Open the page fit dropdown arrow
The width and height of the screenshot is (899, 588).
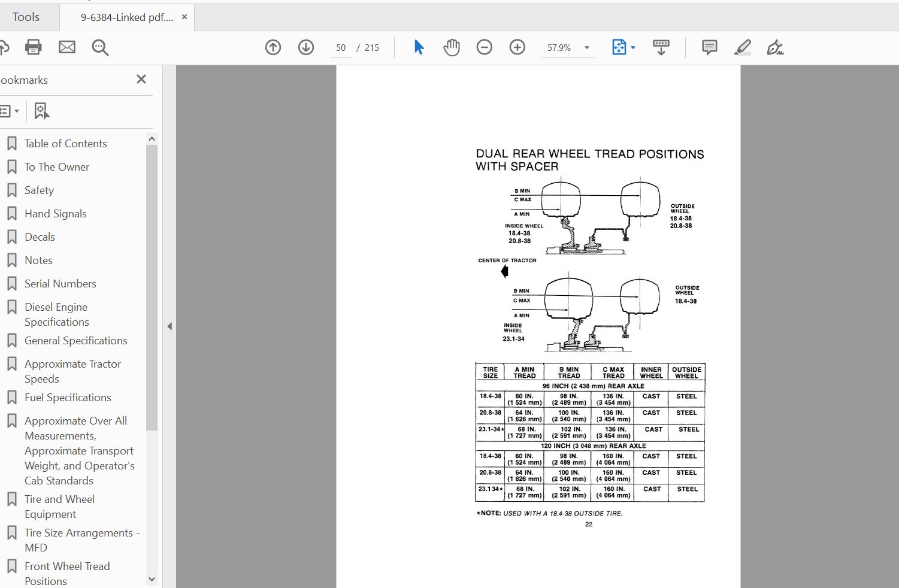(x=632, y=47)
